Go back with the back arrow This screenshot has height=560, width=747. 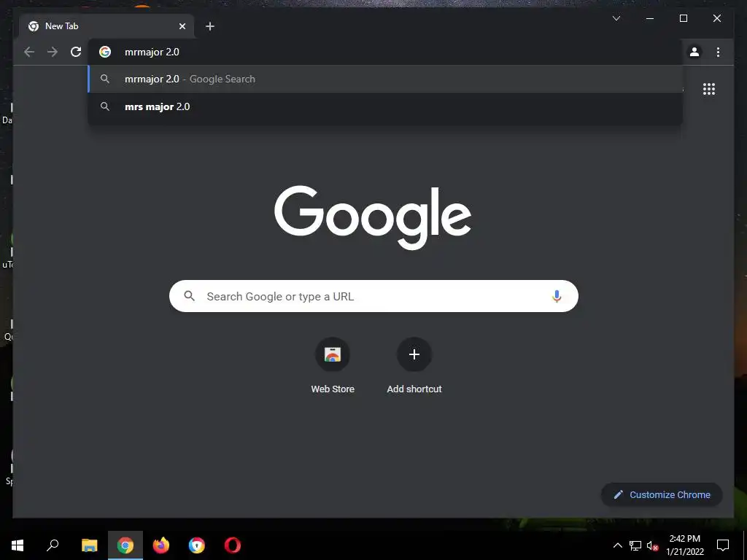(29, 52)
